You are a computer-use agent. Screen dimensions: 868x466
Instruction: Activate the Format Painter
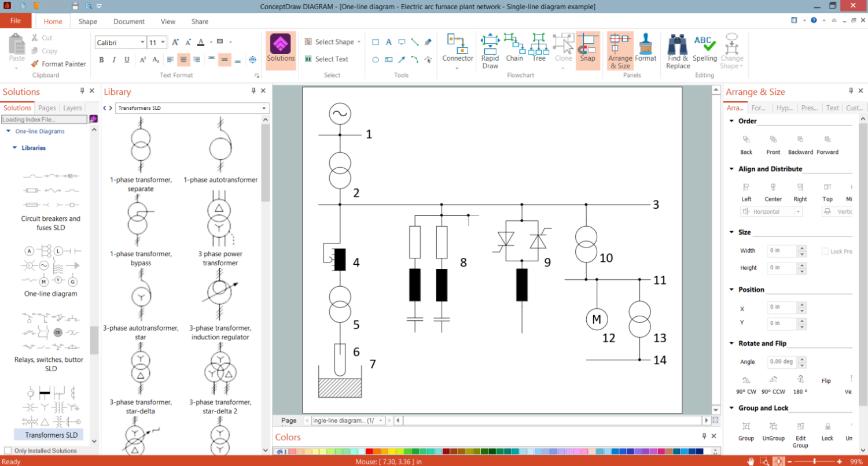click(58, 64)
